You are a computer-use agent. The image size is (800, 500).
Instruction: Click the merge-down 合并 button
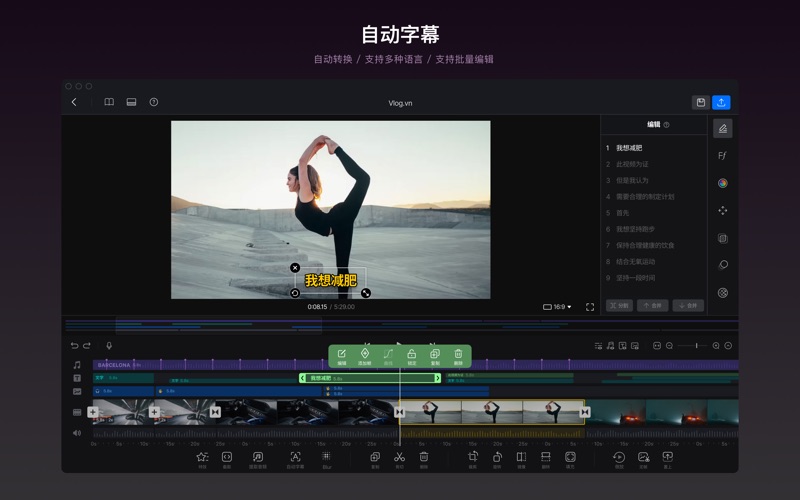click(687, 306)
